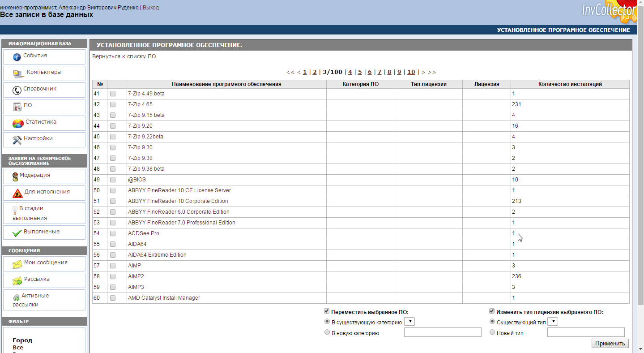Check the box for 7-Zip 4.65
Image resolution: width=644 pixels, height=353 pixels.
pyautogui.click(x=113, y=104)
